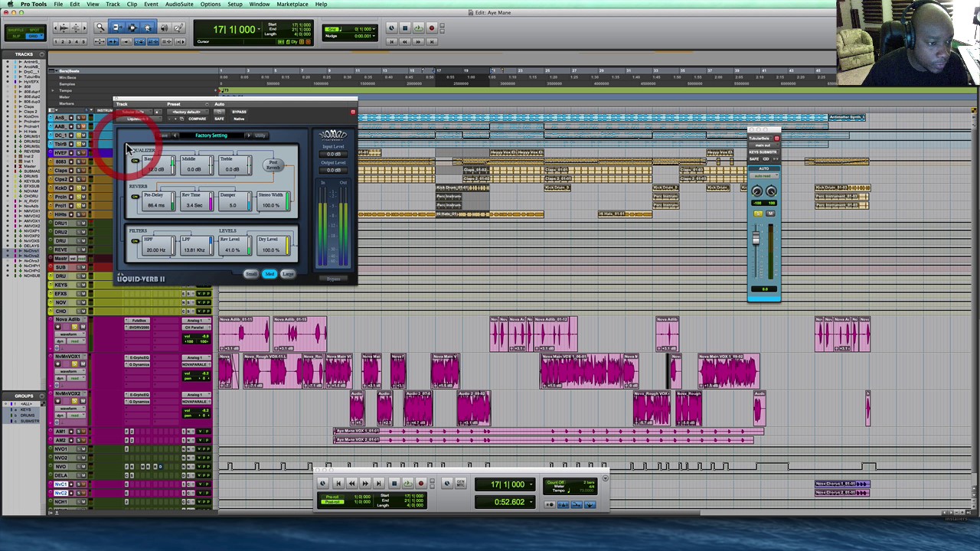
Task: Click Stop in the floating Transport window
Action: [394, 483]
